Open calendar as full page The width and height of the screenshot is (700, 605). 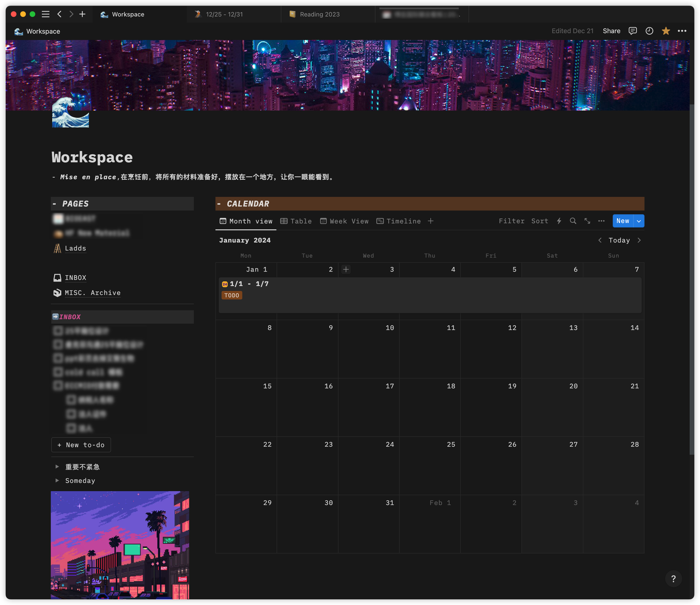(587, 221)
